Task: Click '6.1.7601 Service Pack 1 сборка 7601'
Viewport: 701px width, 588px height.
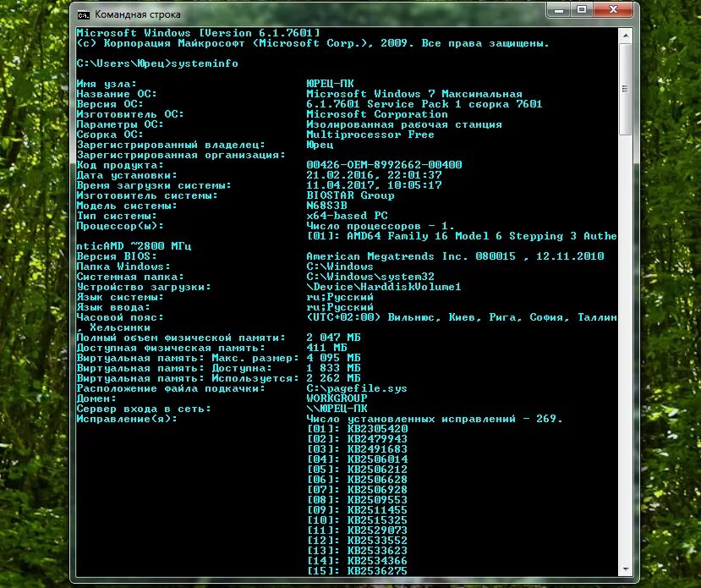Action: [x=424, y=104]
